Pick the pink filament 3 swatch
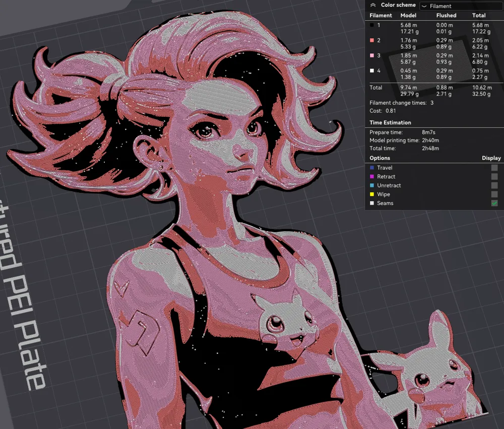This screenshot has width=504, height=429. [x=372, y=56]
